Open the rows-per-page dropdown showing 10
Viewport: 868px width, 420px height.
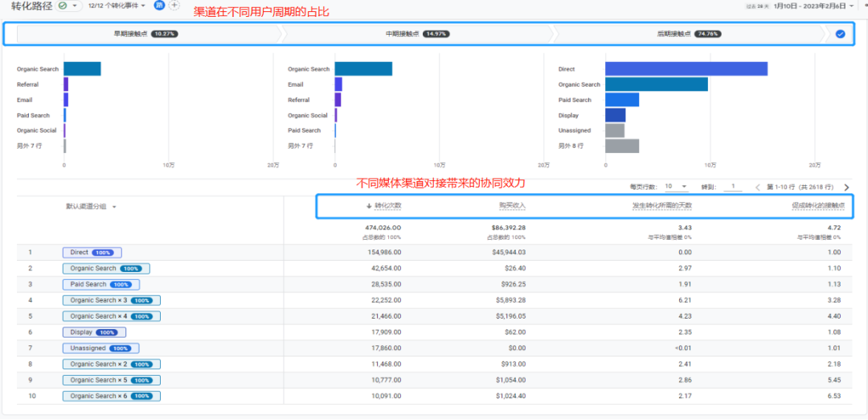click(x=676, y=187)
